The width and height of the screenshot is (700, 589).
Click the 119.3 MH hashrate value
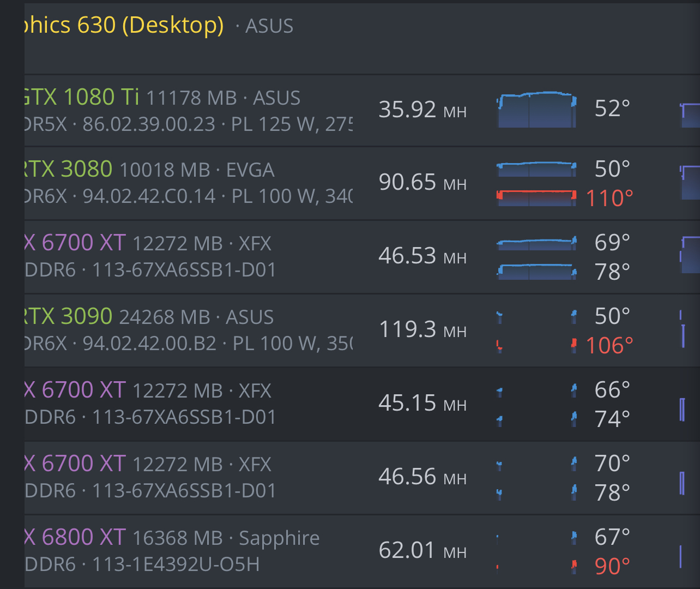coord(423,329)
